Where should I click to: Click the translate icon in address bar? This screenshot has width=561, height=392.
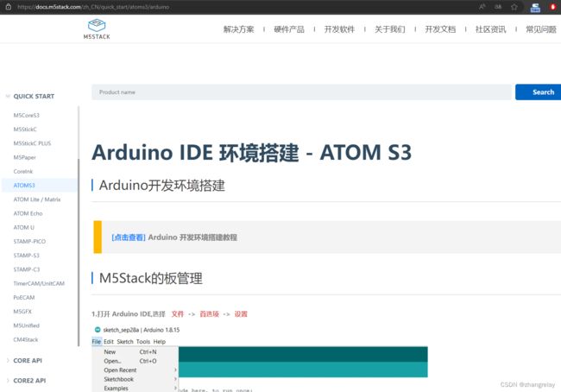(498, 7)
